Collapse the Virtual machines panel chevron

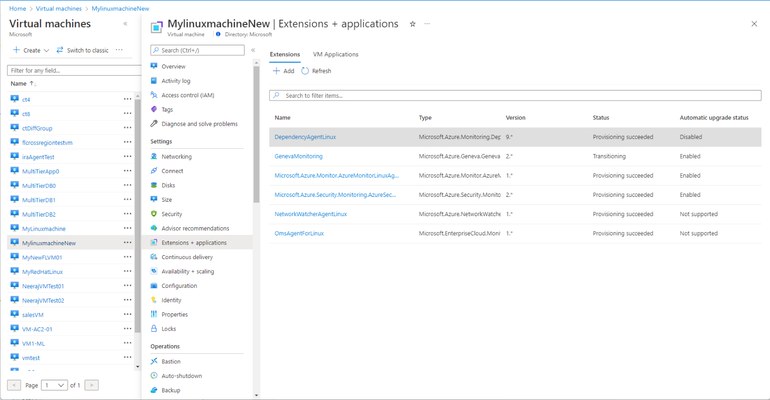click(x=125, y=24)
